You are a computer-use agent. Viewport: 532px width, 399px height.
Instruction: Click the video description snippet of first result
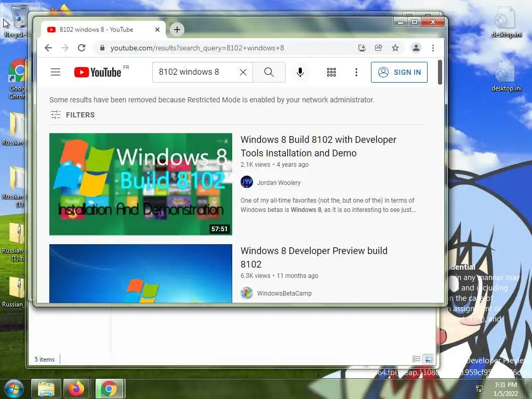point(328,205)
